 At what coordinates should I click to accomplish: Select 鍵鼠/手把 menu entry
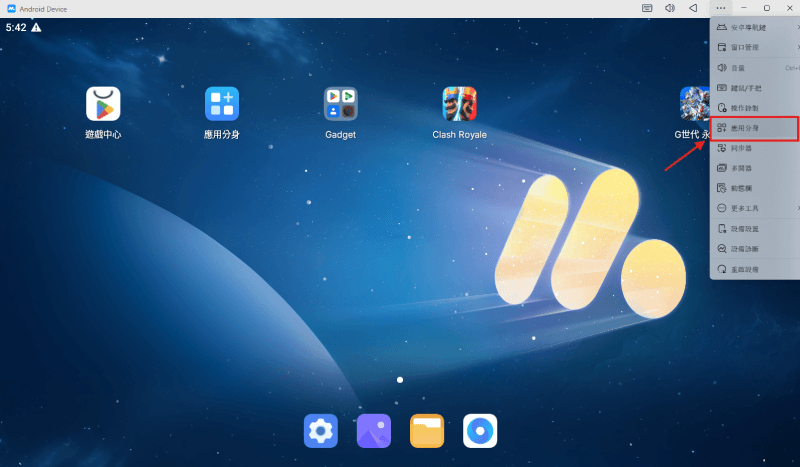pyautogui.click(x=755, y=88)
